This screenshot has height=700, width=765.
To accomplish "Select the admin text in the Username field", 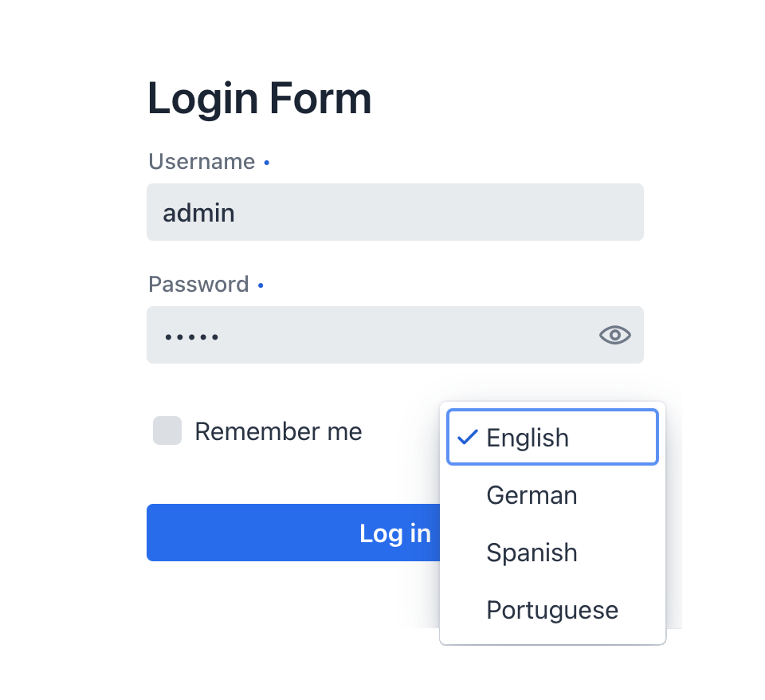I will [x=198, y=212].
